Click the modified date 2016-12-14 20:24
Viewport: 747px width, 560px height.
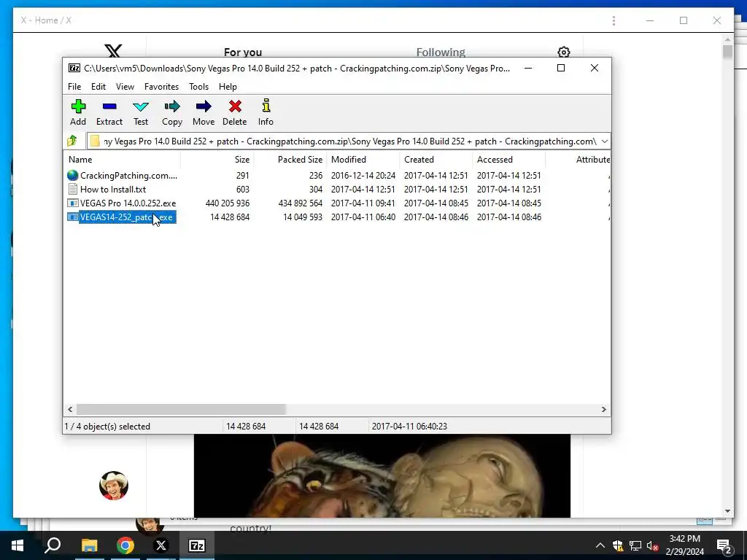(x=363, y=176)
